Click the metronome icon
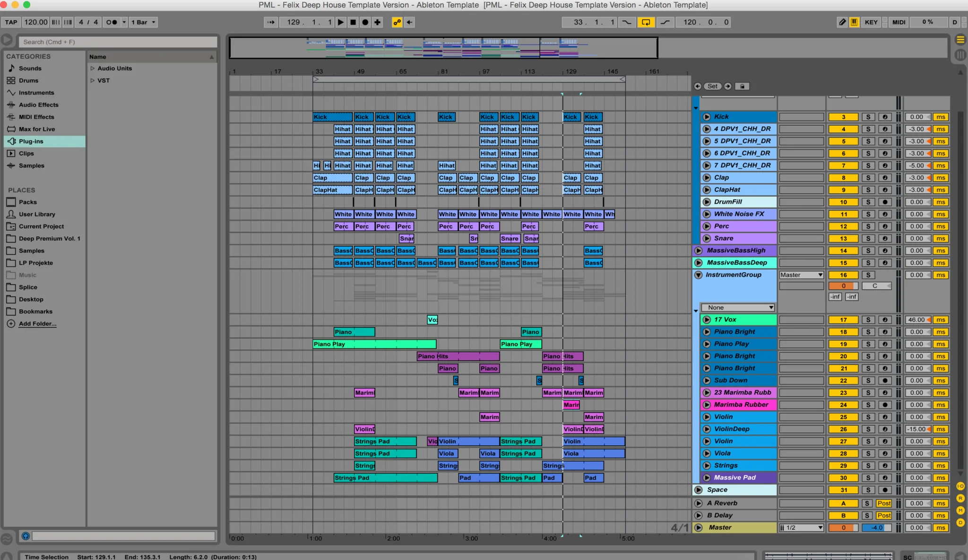Viewport: 968px width, 560px height. (112, 22)
